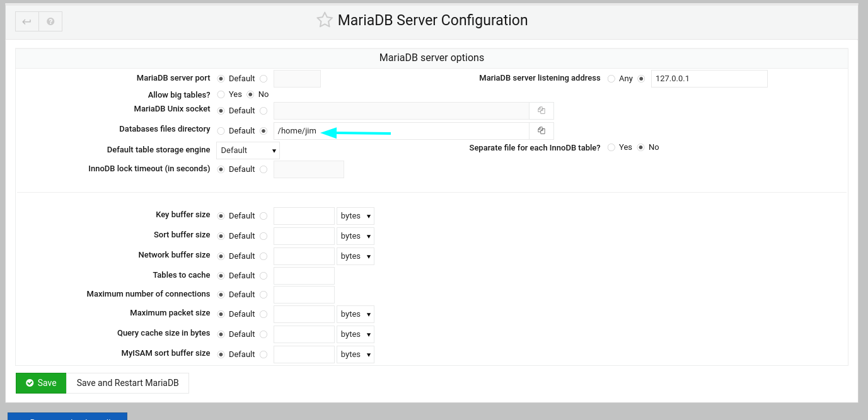Select custom InnoDB lock timeout radio
The height and width of the screenshot is (420, 868).
pos(263,169)
